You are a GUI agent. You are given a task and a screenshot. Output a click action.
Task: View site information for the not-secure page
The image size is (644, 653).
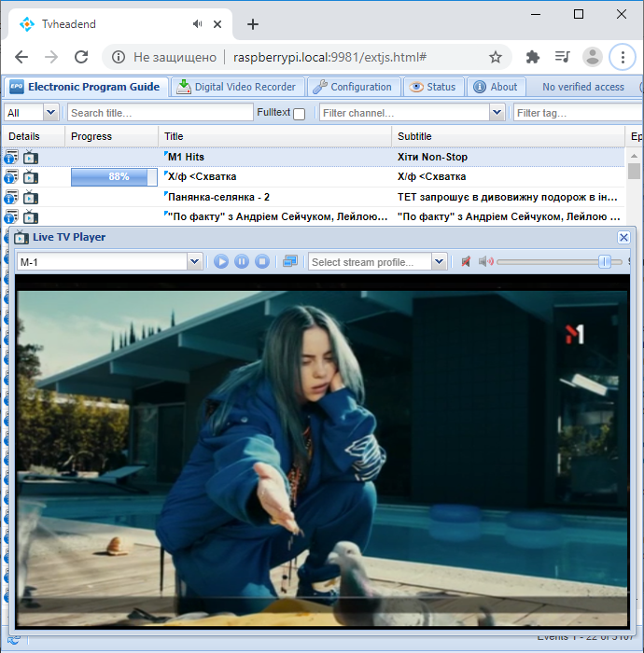pos(119,57)
